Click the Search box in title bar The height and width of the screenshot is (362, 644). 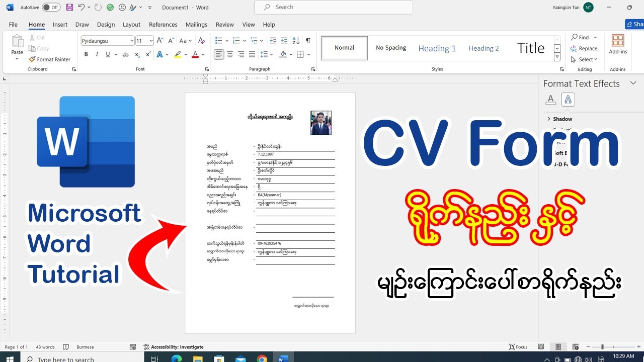pos(334,7)
